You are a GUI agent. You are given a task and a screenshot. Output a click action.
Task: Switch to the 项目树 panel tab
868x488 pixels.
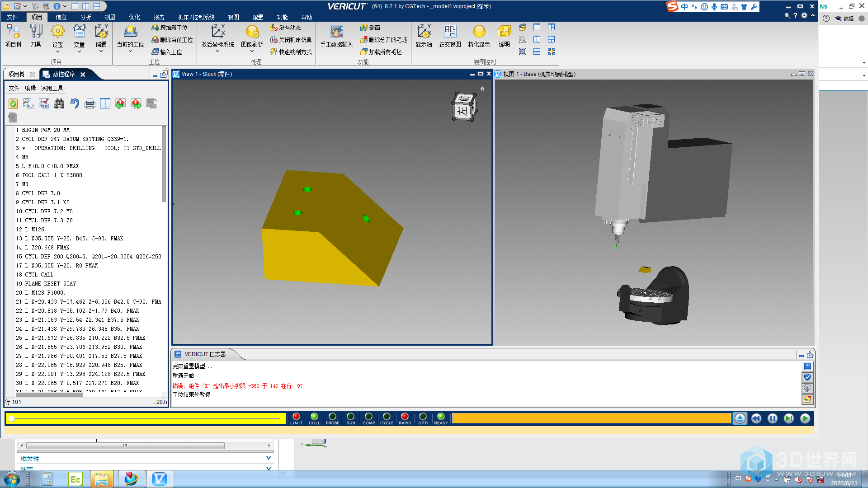point(16,74)
